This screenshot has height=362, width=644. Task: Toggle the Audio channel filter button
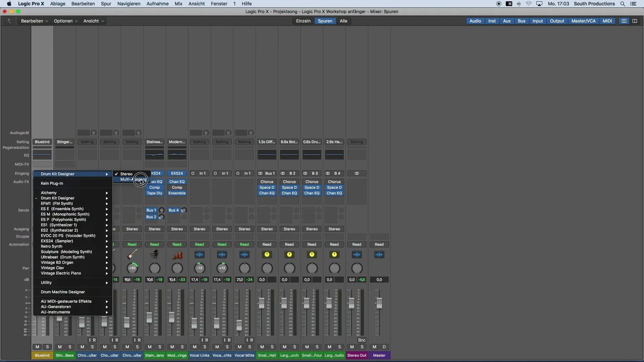(475, 21)
